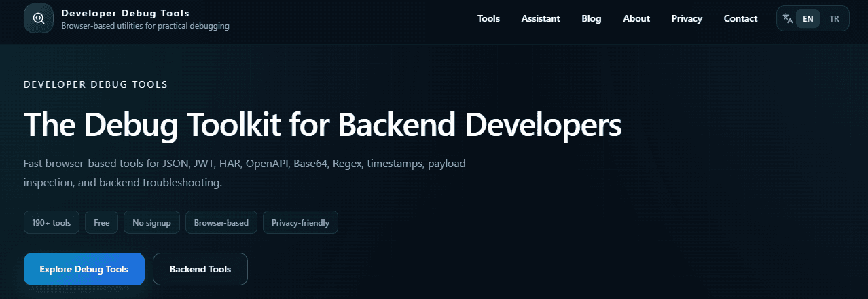This screenshot has height=299, width=868.
Task: Switch language to TR
Action: tap(834, 18)
